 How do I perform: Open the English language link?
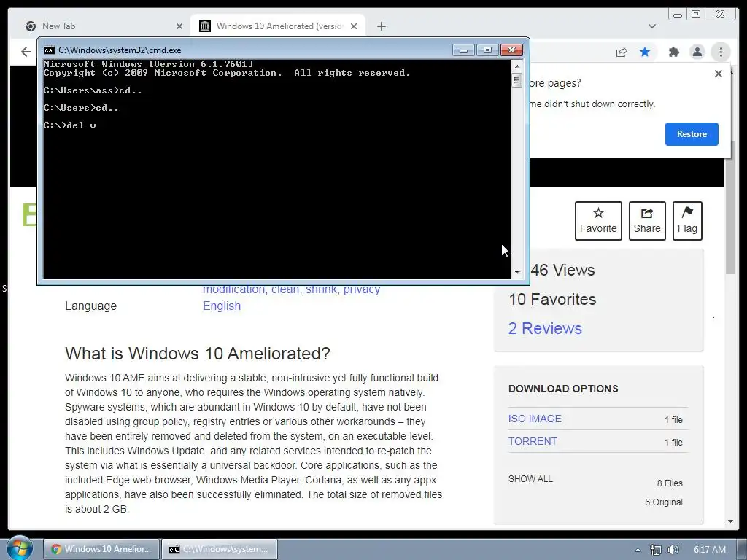222,306
